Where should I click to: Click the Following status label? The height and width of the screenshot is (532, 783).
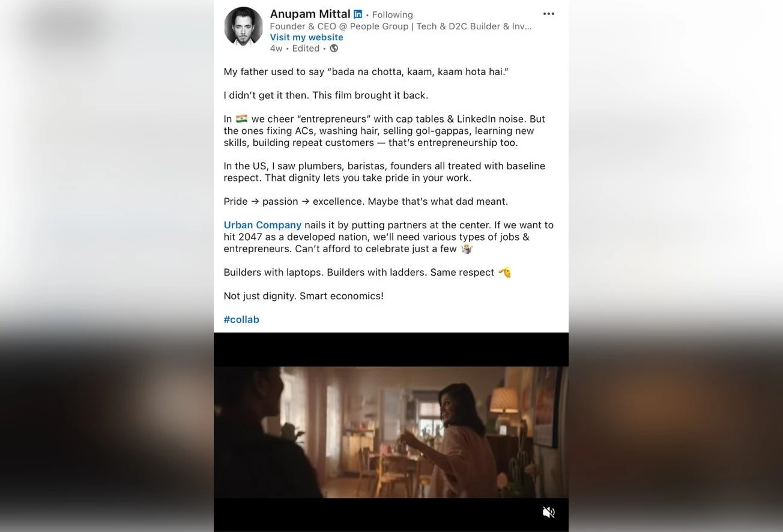(x=392, y=15)
